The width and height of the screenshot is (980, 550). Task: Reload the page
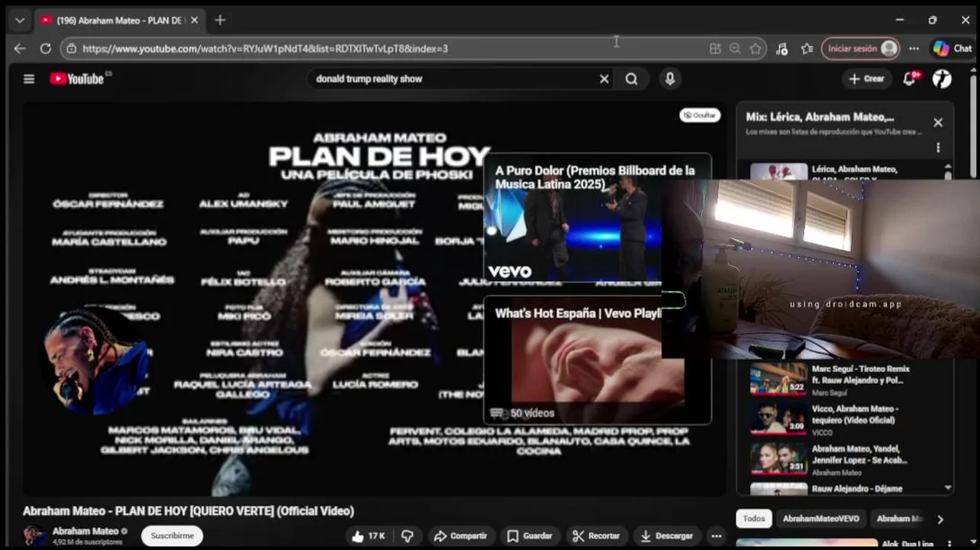click(x=45, y=48)
